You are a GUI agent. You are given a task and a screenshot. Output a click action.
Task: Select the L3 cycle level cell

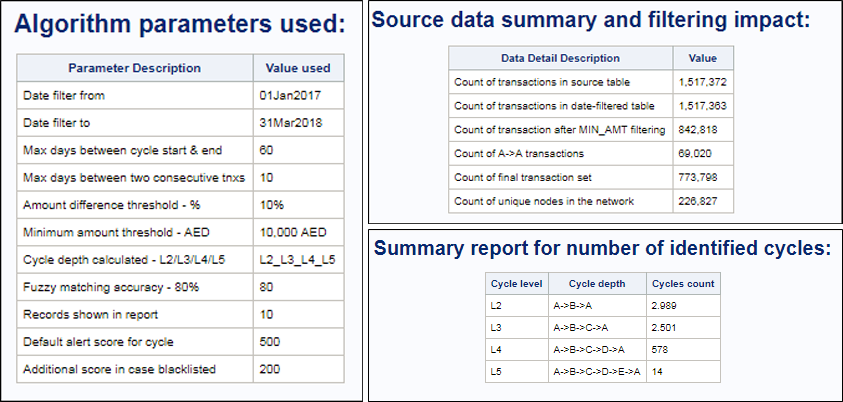[517, 328]
